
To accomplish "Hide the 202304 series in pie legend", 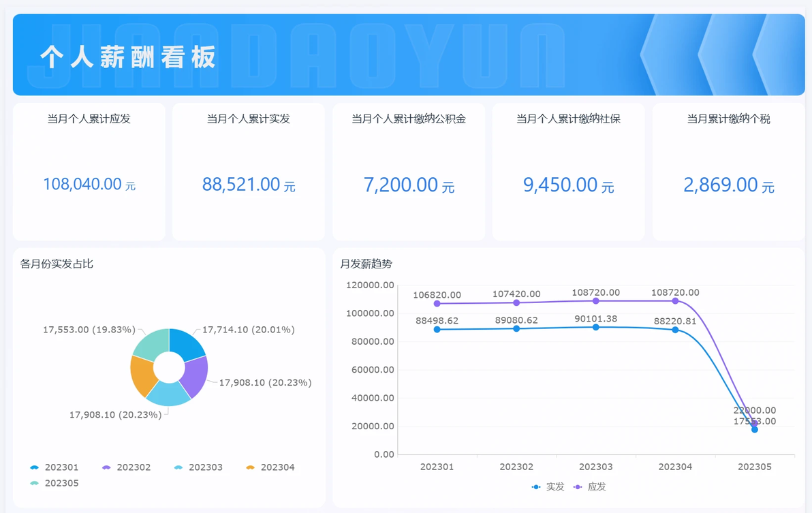I will point(277,468).
